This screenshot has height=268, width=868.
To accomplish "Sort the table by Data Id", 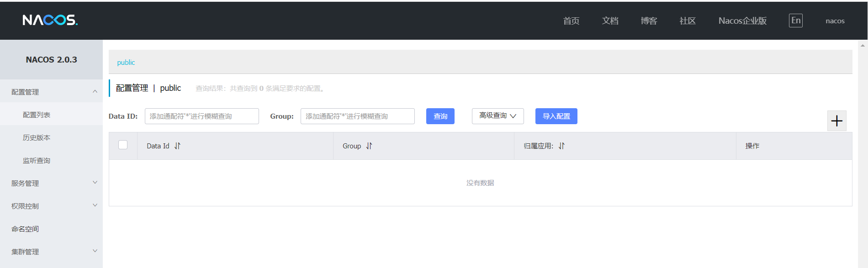I will point(177,146).
